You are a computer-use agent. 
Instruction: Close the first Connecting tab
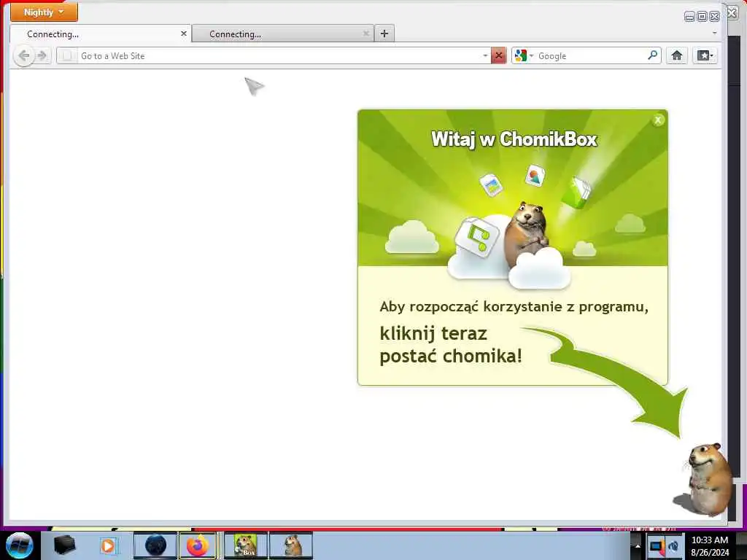point(183,34)
